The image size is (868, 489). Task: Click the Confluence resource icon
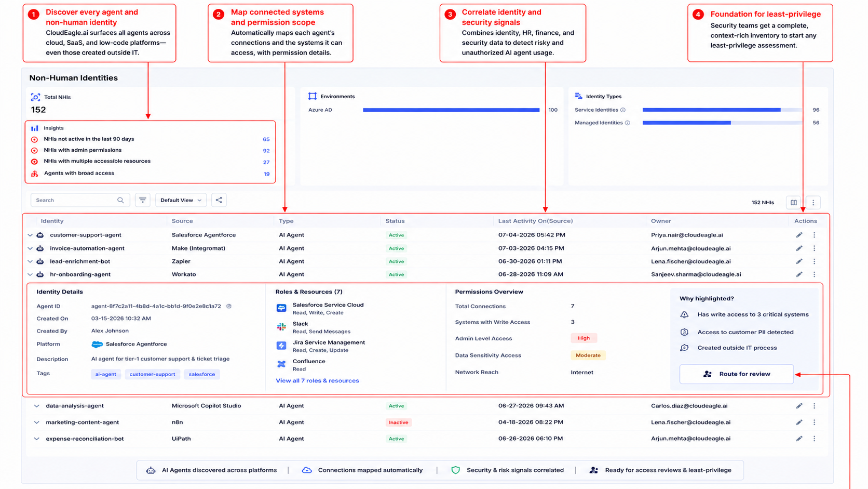[x=281, y=364]
